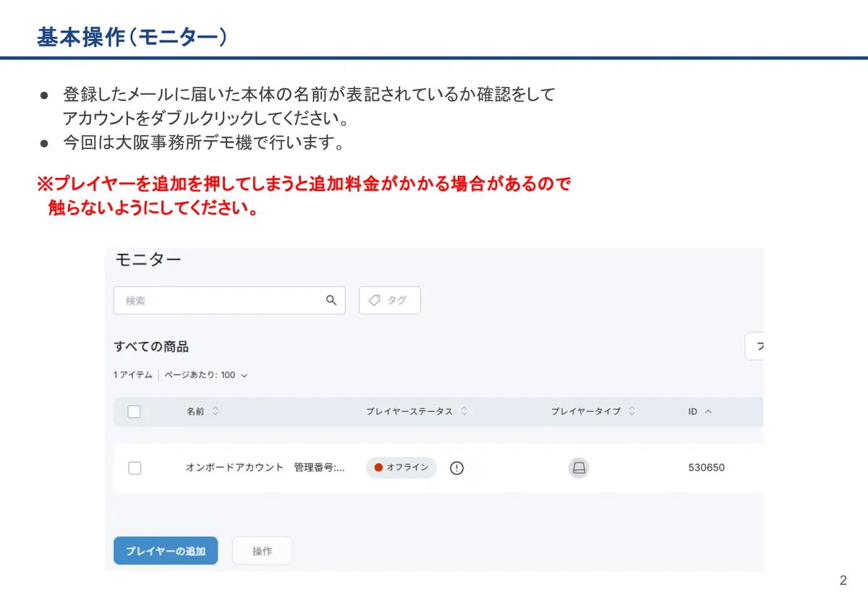Select the ID value 530650
This screenshot has height=614, width=868.
tap(706, 468)
